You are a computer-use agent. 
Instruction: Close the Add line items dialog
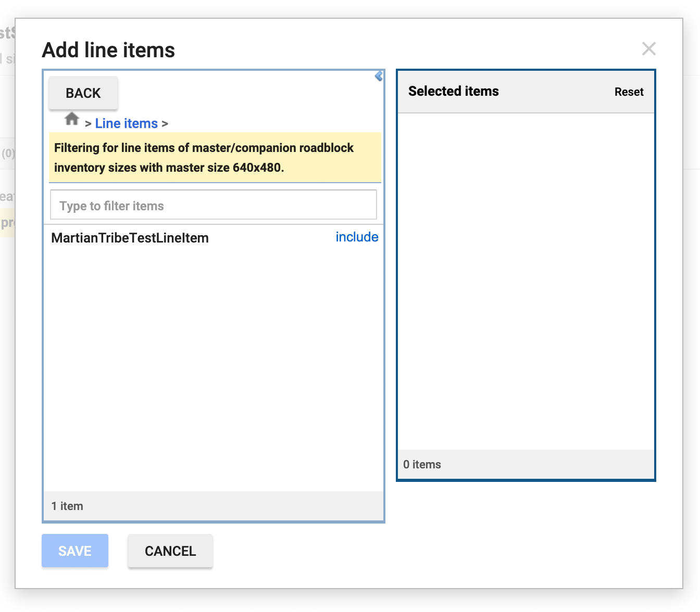tap(649, 49)
